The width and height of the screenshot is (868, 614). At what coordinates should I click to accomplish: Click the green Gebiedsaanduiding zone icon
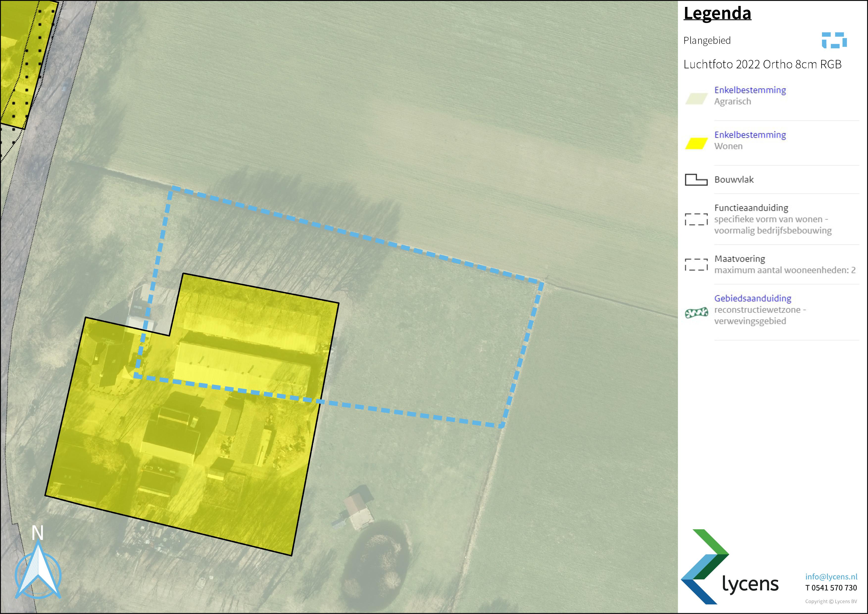[696, 313]
